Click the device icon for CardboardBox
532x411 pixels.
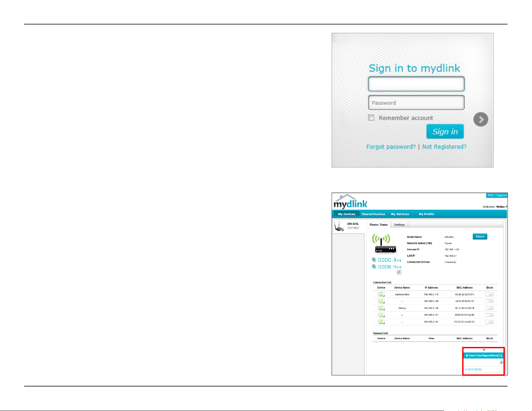click(381, 294)
